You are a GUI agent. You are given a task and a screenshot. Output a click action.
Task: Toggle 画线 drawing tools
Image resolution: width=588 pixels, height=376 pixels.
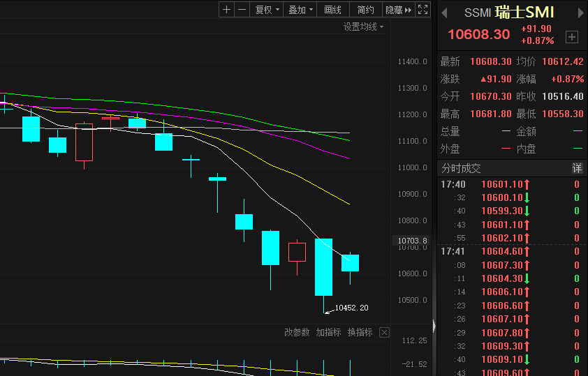tap(333, 9)
